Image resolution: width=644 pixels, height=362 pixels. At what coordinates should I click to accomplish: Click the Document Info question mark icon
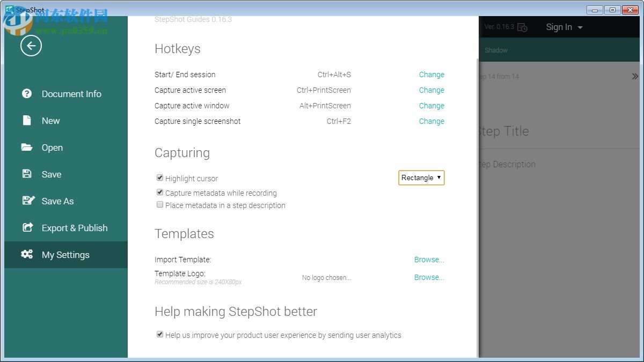point(26,93)
